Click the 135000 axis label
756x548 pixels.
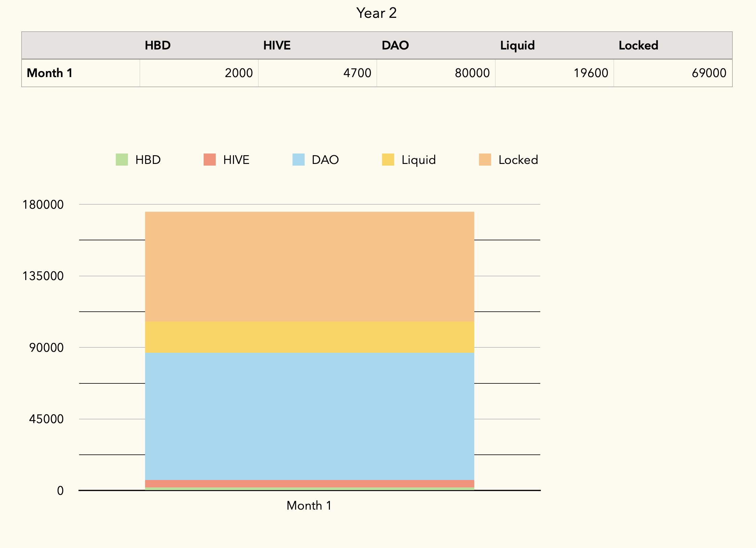pyautogui.click(x=43, y=276)
